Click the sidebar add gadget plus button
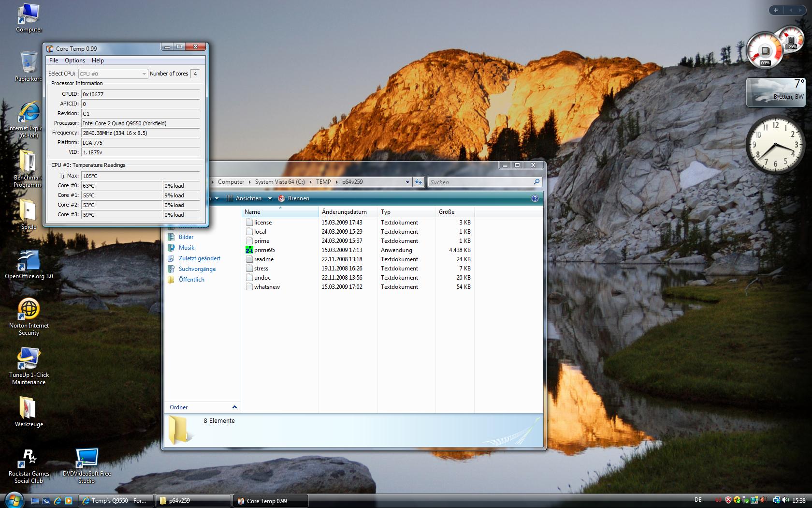Screen dimensions: 812x508 (x=775, y=10)
